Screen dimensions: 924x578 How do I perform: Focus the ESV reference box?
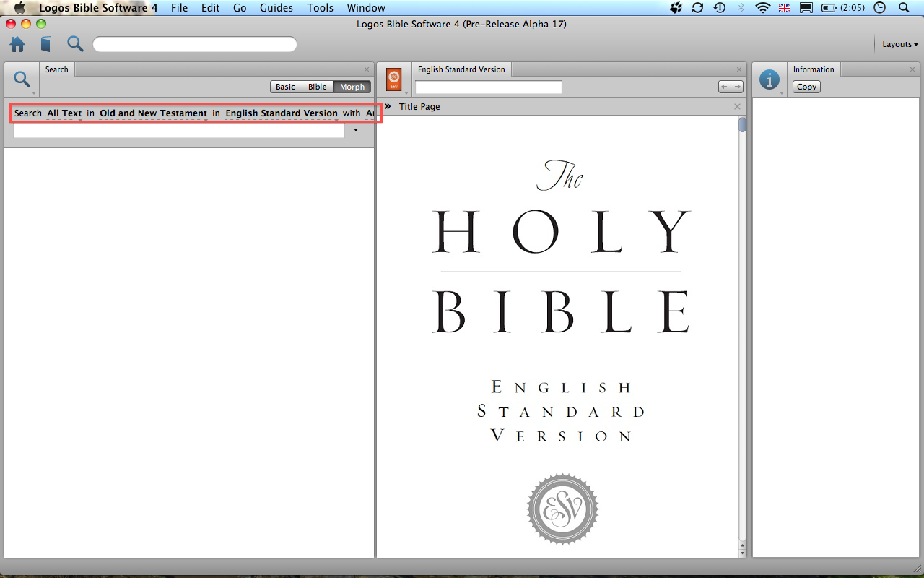click(x=489, y=87)
